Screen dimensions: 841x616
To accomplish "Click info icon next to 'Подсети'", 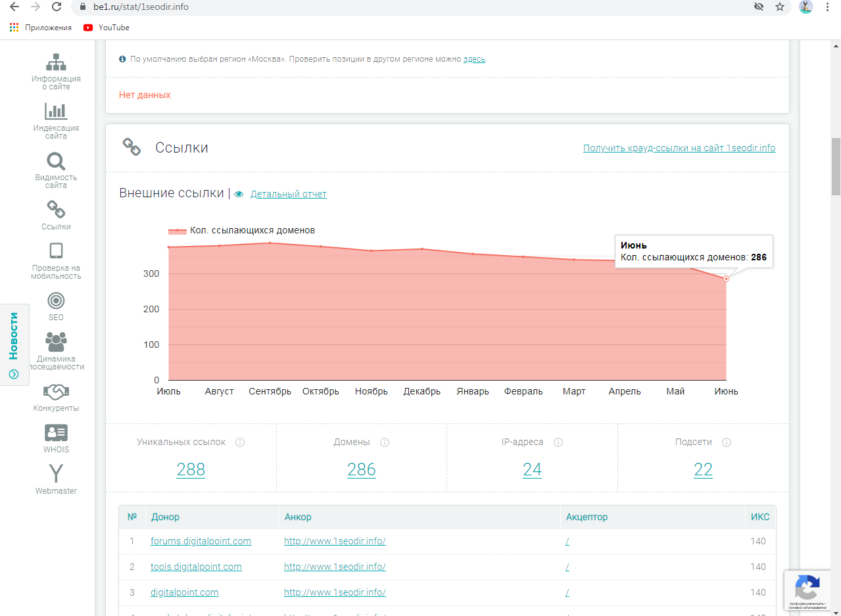I will tap(727, 442).
